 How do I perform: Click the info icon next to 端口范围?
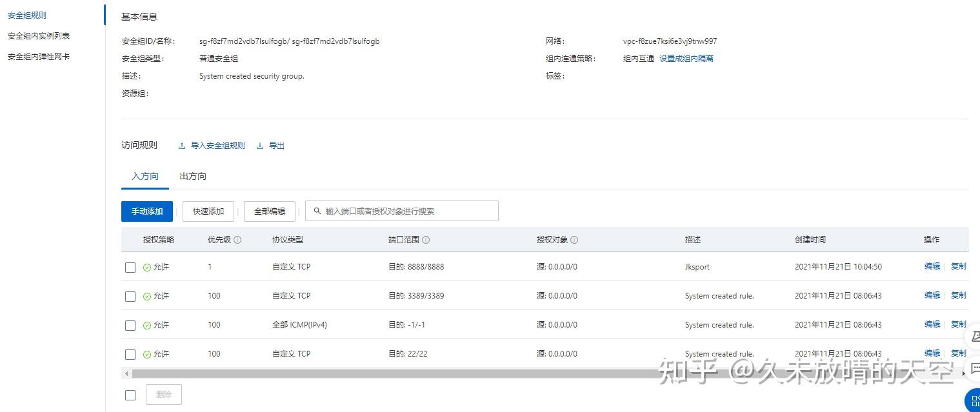[x=426, y=240]
